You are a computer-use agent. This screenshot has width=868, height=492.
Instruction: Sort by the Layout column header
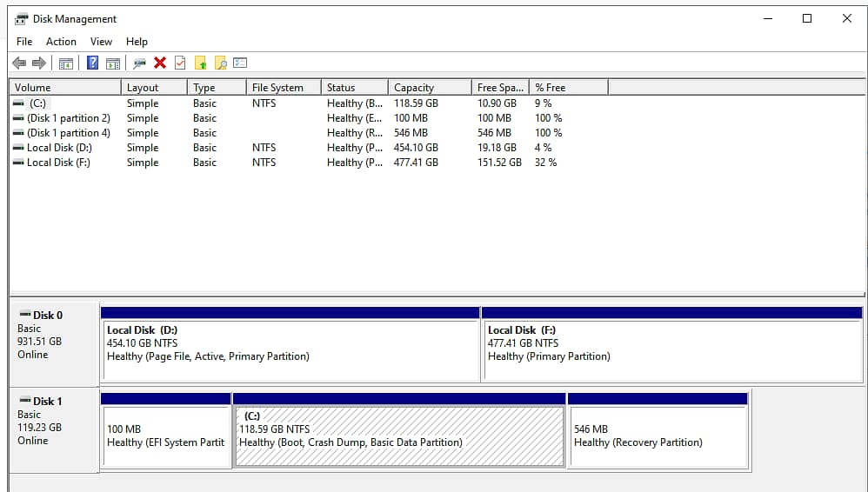(x=154, y=88)
